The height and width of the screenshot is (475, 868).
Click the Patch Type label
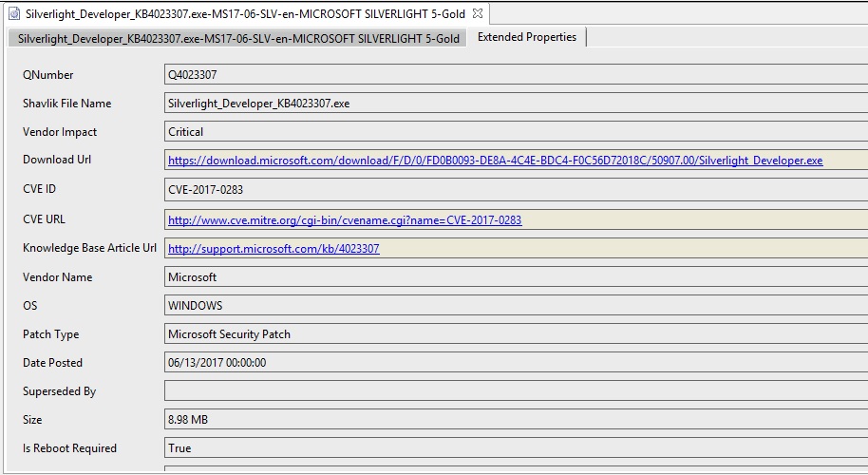(50, 334)
